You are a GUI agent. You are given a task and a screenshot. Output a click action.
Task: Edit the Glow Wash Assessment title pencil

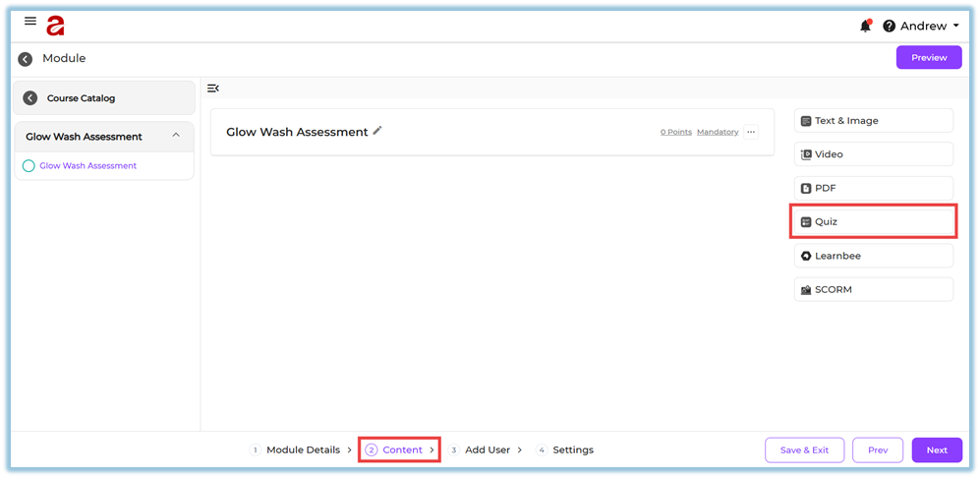tap(377, 131)
